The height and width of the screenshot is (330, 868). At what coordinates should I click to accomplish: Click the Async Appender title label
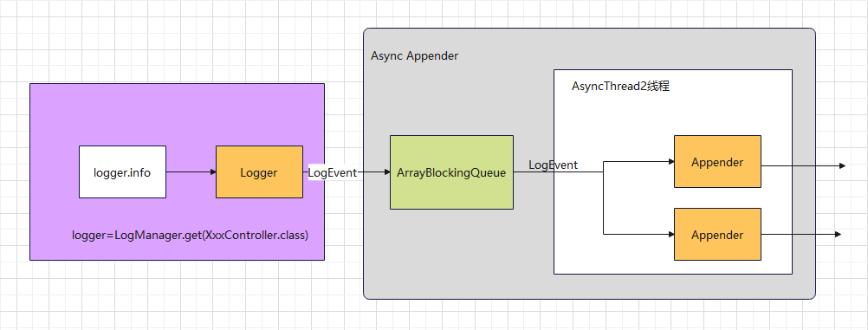[415, 56]
